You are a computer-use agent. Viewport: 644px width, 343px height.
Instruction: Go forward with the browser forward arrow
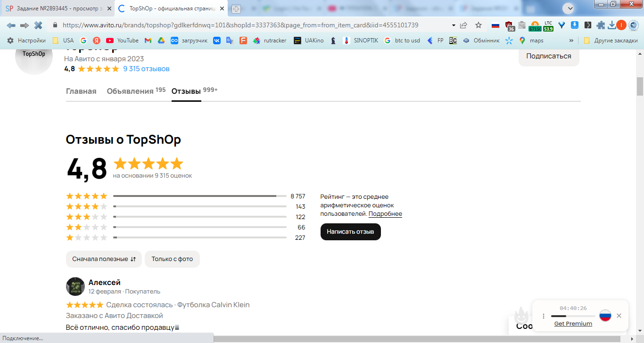[25, 25]
